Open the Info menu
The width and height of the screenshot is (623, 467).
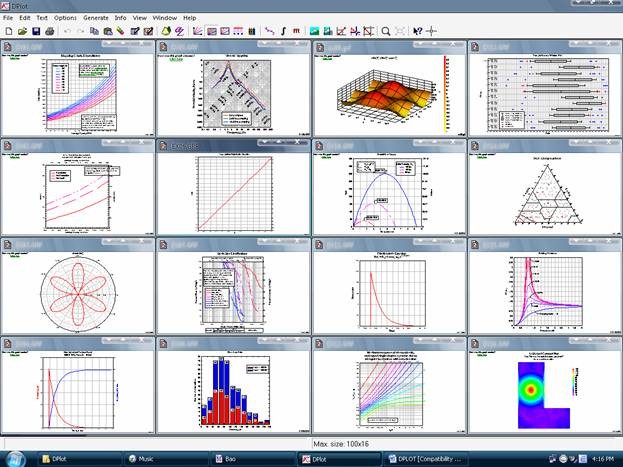[120, 18]
